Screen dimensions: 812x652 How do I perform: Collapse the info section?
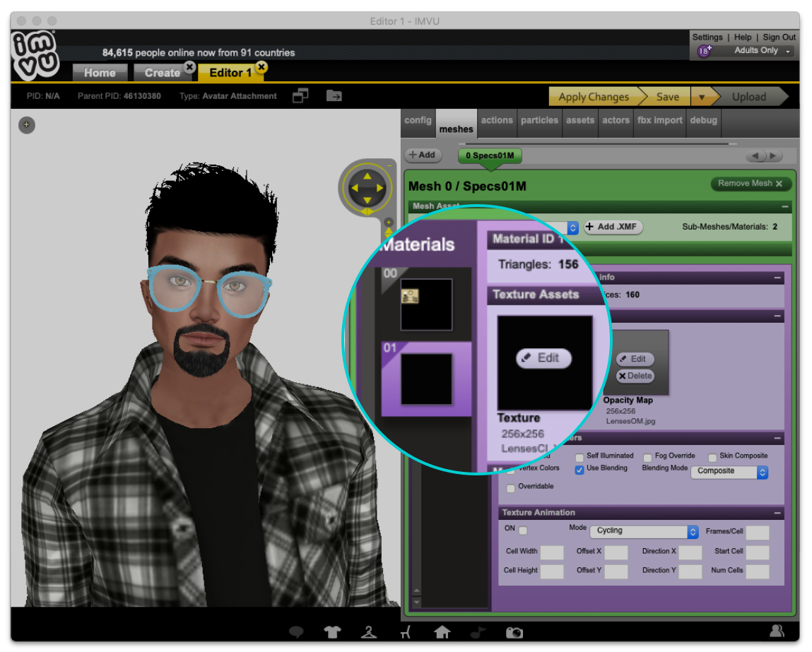click(777, 278)
